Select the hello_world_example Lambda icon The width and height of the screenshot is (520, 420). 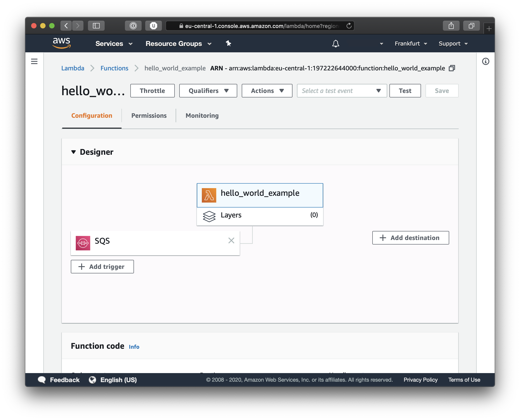point(209,195)
